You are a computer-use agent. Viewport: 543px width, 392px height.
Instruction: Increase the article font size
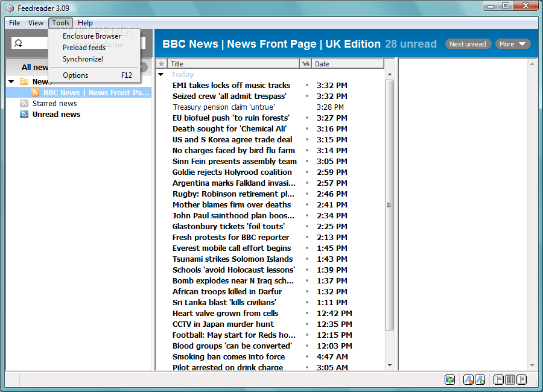tap(480, 379)
